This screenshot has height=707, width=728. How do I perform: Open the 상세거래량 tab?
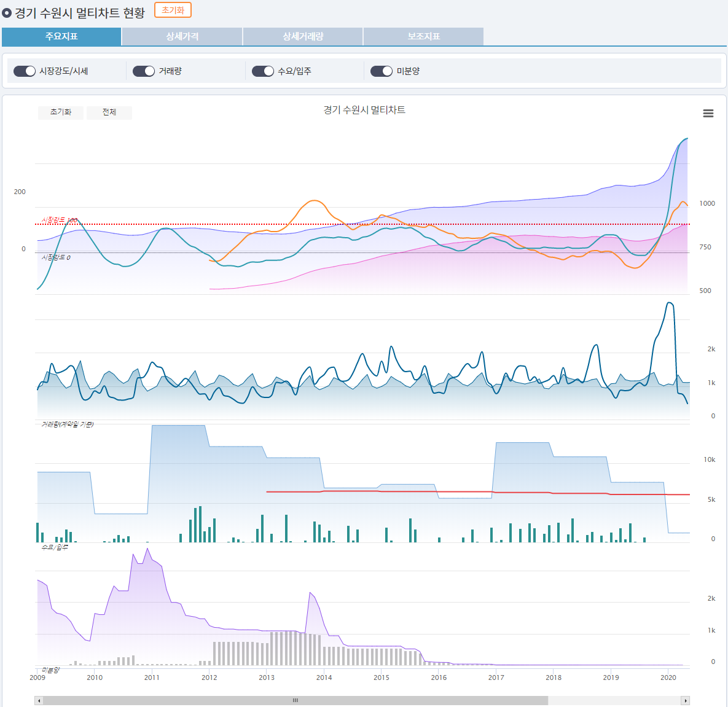[303, 37]
